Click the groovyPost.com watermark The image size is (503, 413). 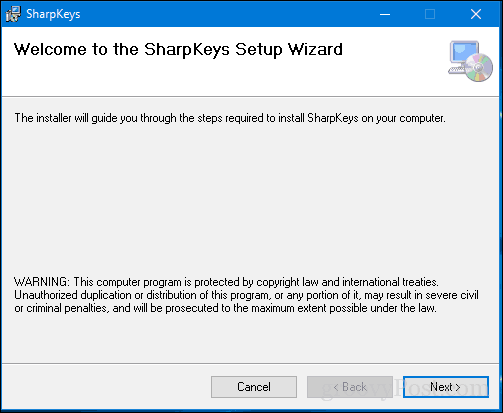tap(404, 388)
